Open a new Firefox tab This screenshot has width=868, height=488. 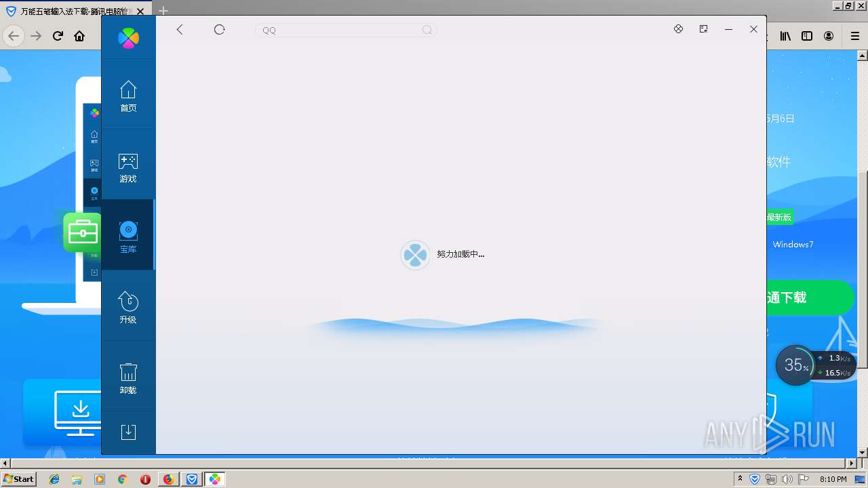click(163, 10)
